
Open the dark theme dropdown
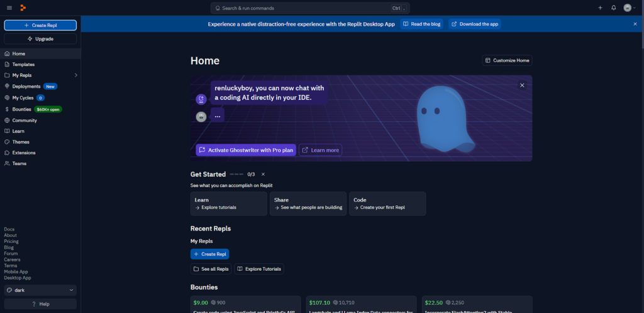[40, 290]
